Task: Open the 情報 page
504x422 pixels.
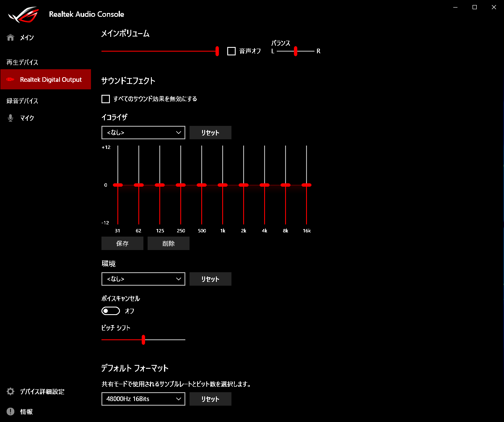Action: (45, 412)
